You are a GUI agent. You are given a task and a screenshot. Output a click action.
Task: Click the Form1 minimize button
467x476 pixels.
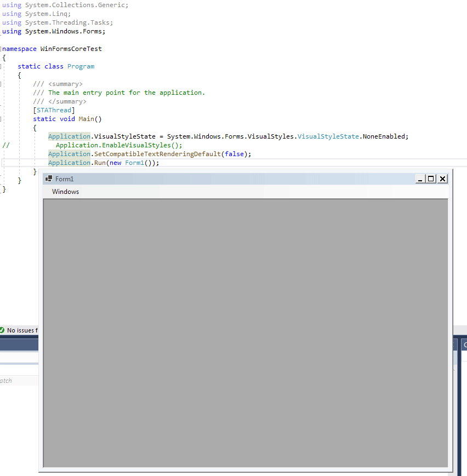click(420, 179)
